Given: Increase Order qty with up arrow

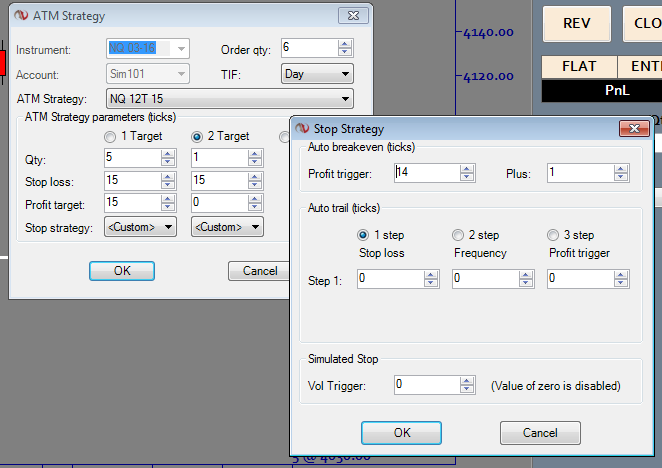Looking at the screenshot, I should (x=345, y=44).
